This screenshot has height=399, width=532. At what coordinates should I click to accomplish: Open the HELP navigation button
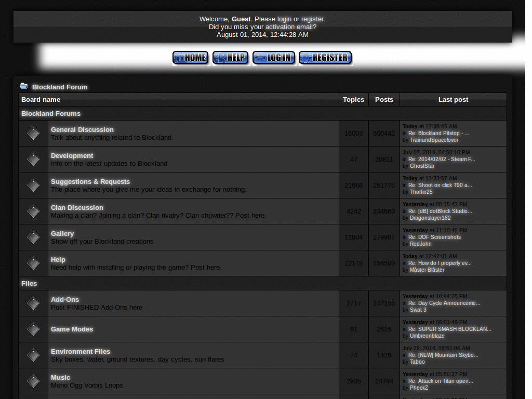[x=230, y=58]
